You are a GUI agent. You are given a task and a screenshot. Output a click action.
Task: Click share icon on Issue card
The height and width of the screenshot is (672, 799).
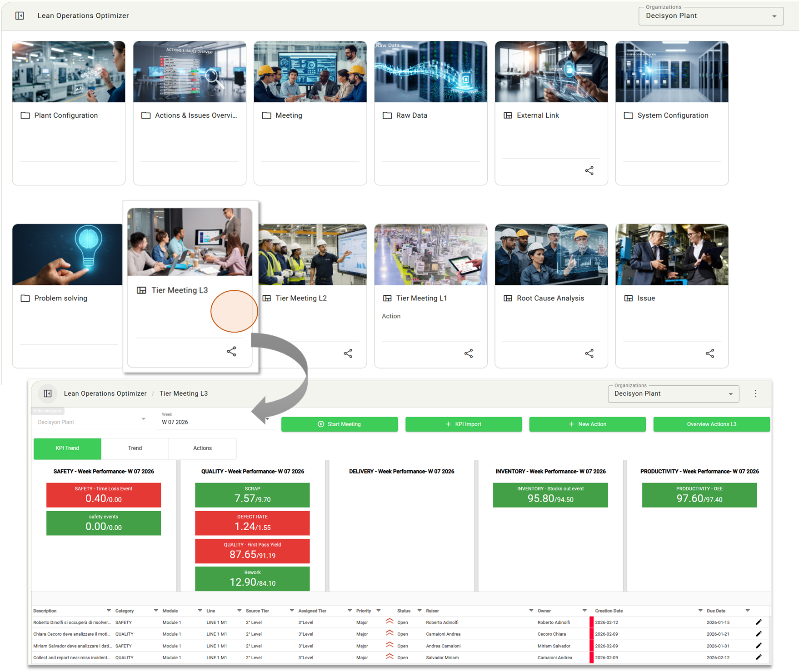[x=709, y=353]
